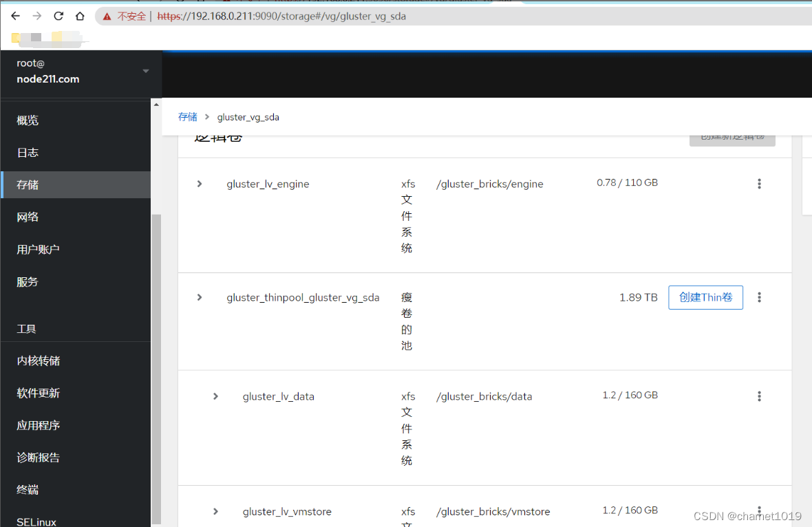The width and height of the screenshot is (812, 527).
Task: Click gluster_vg_sda breadcrumb text
Action: (248, 118)
